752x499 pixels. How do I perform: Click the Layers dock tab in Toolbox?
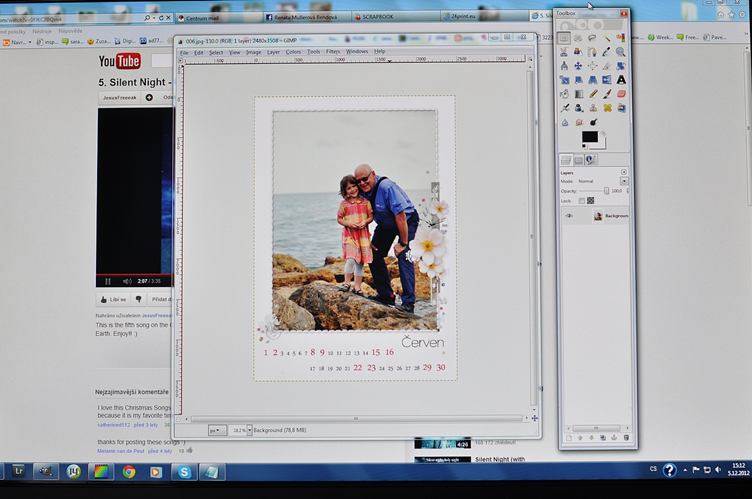coord(566,160)
